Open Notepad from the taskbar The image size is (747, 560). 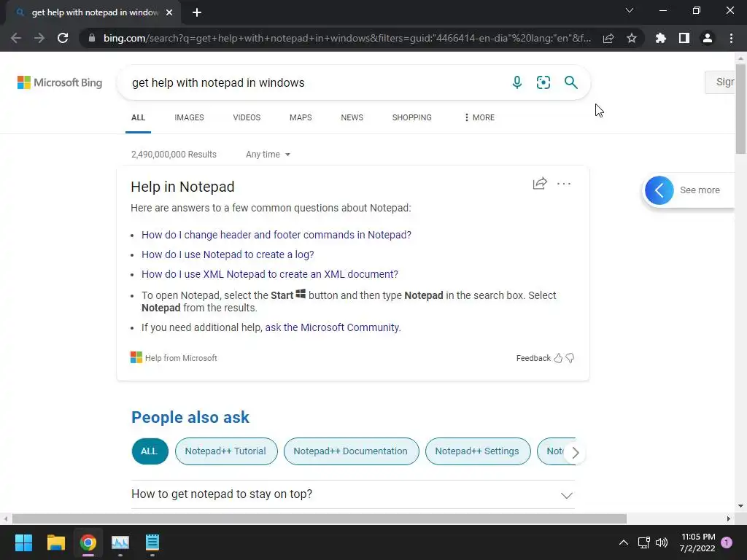(x=152, y=542)
